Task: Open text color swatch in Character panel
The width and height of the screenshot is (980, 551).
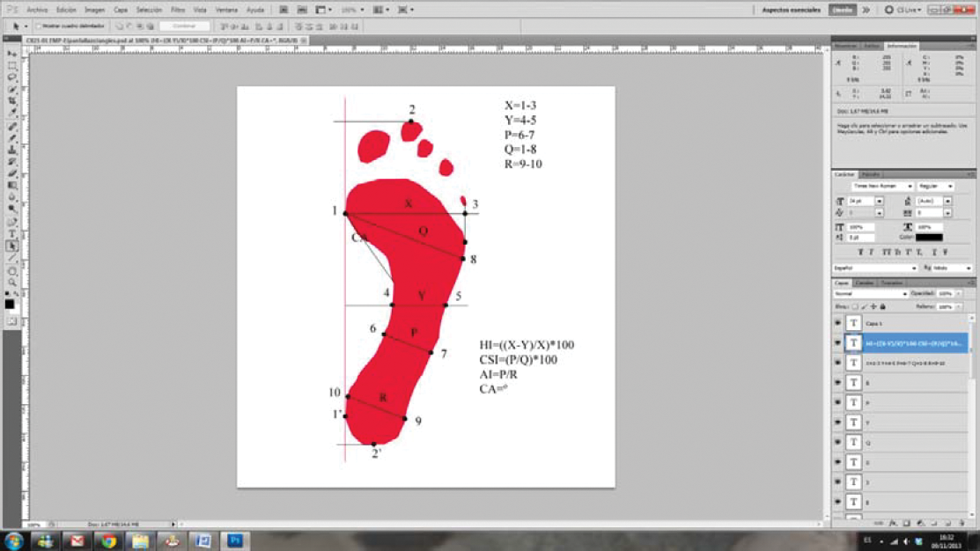Action: (x=929, y=238)
